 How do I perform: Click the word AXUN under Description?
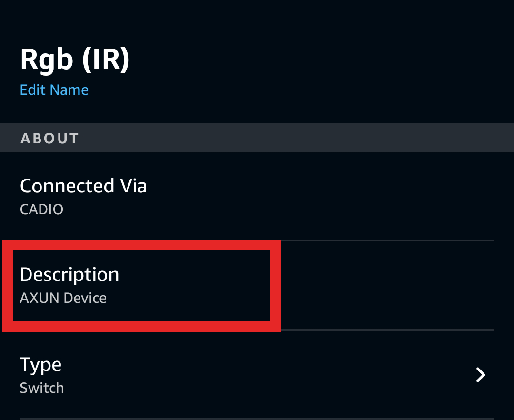point(40,299)
